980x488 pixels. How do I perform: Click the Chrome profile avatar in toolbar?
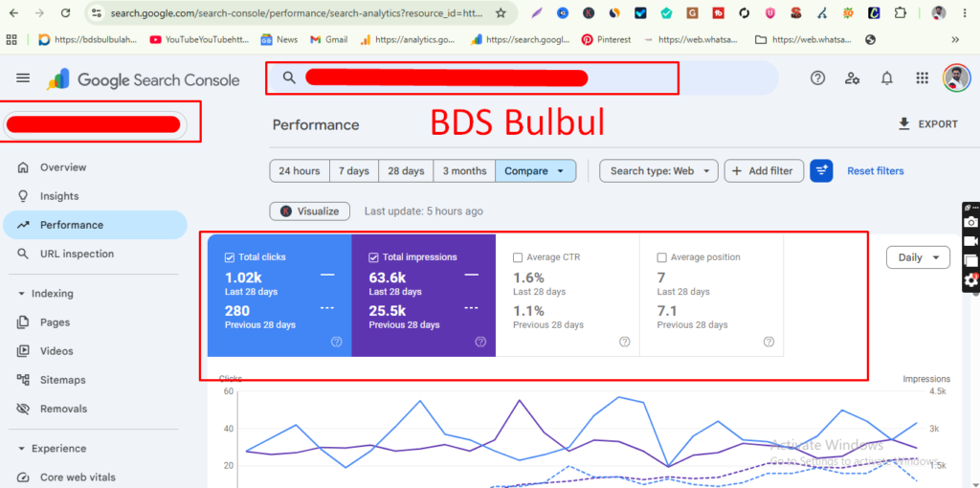pyautogui.click(x=939, y=12)
